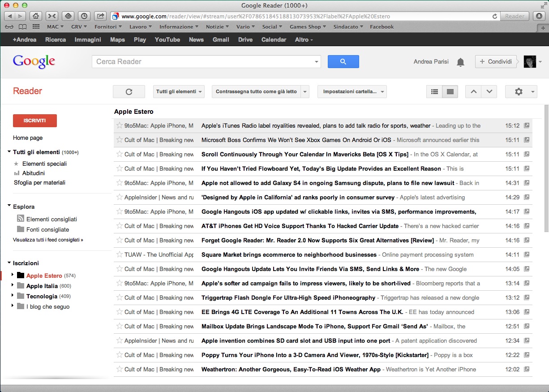The width and height of the screenshot is (549, 392).
Task: Switch to list view layout
Action: (450, 92)
